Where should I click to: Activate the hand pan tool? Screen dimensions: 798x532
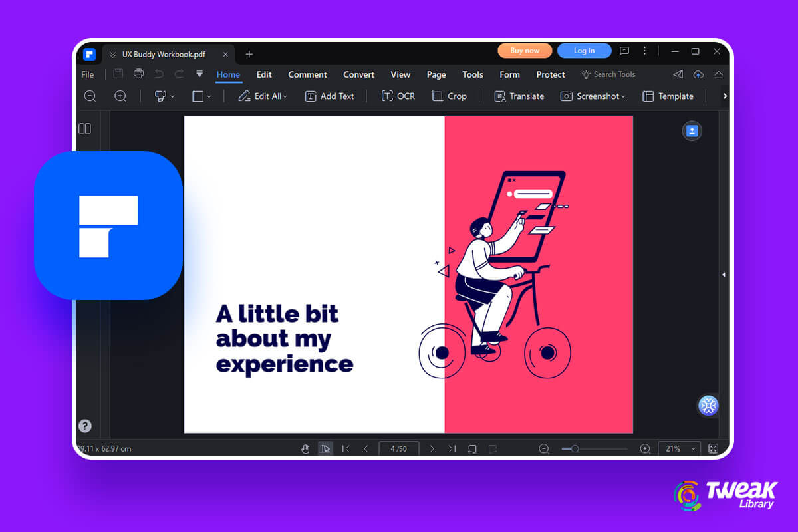[x=305, y=448]
